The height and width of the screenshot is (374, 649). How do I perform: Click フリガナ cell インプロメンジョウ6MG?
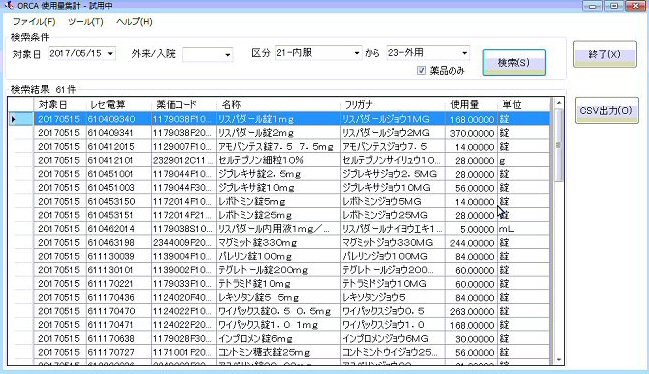tap(392, 338)
